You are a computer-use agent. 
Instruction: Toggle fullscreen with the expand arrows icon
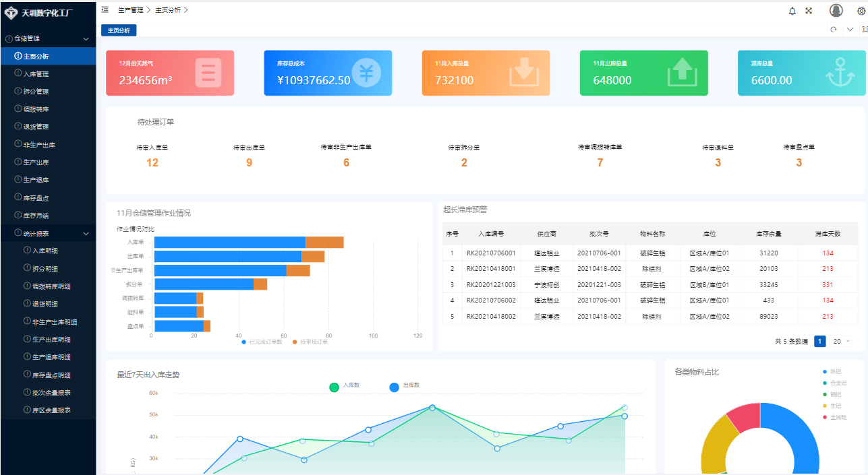click(809, 11)
